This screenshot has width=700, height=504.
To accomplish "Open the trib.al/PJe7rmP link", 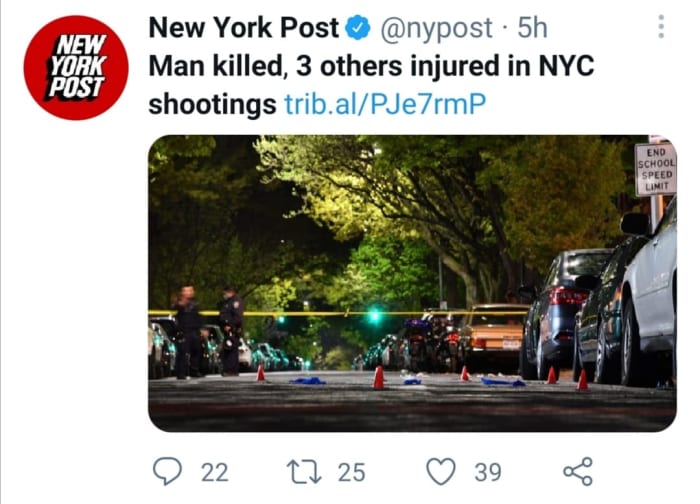I will tap(385, 104).
